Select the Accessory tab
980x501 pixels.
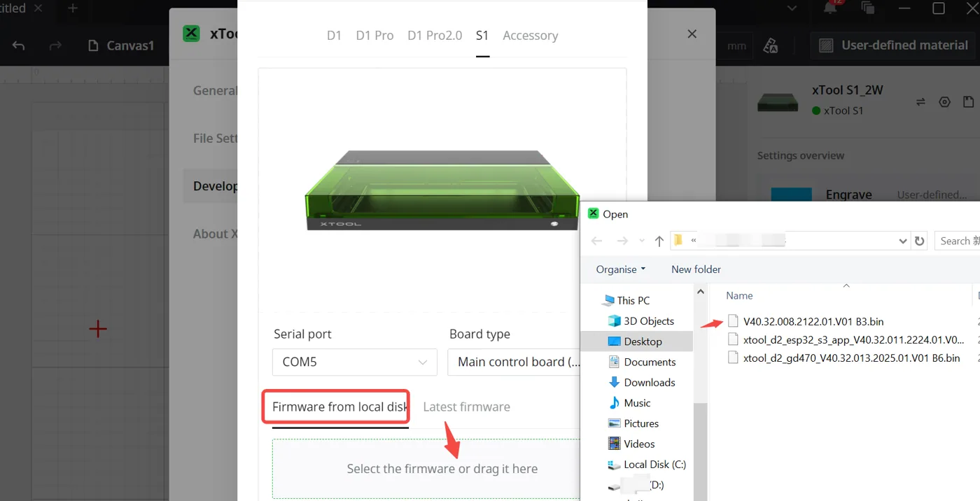tap(530, 36)
